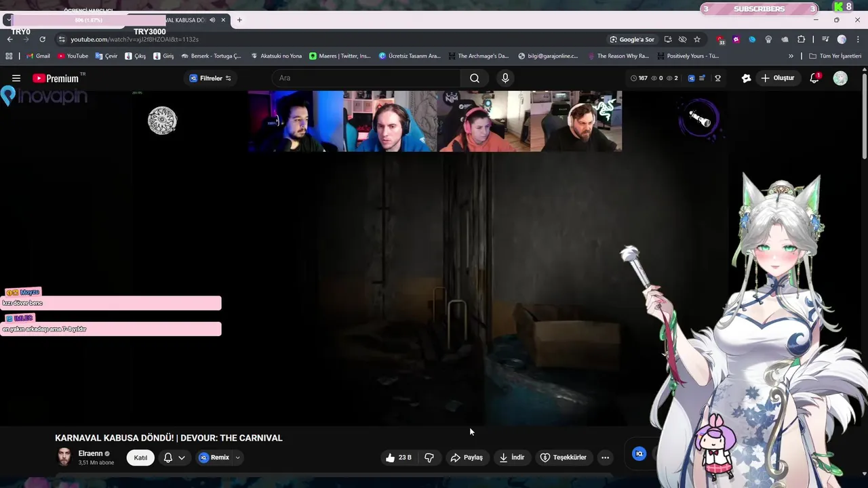868x488 pixels.
Task: Open the Giriş bookmark
Action: click(163, 56)
